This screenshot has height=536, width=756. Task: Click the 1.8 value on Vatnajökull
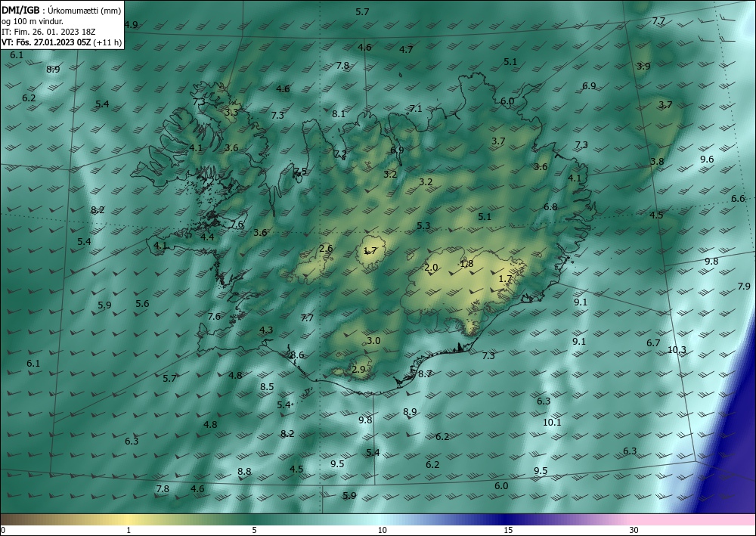(466, 264)
